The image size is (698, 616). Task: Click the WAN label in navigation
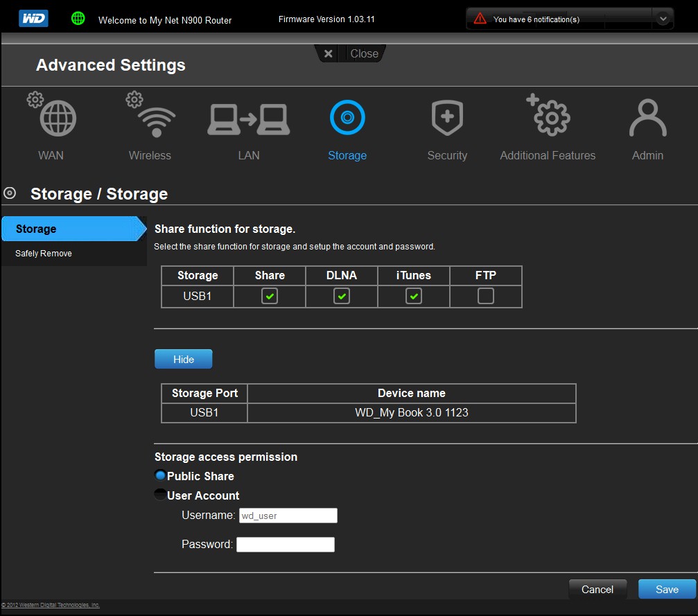pos(51,155)
